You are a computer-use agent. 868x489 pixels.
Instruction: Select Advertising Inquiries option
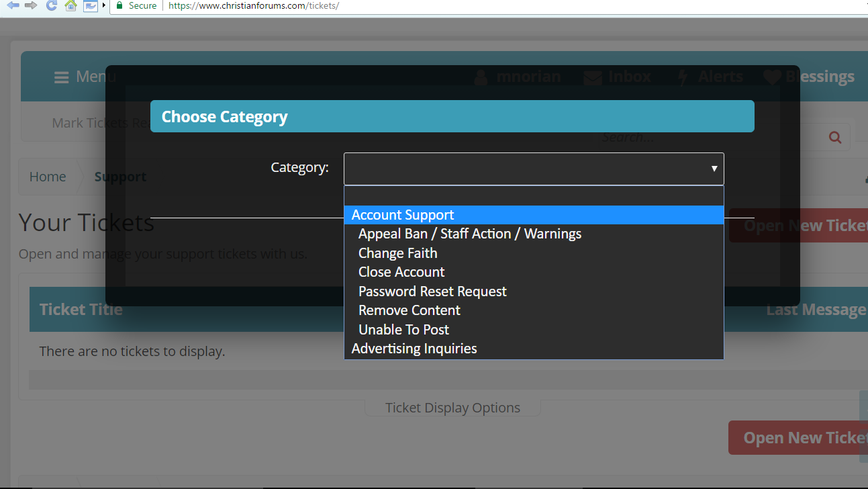534,349
